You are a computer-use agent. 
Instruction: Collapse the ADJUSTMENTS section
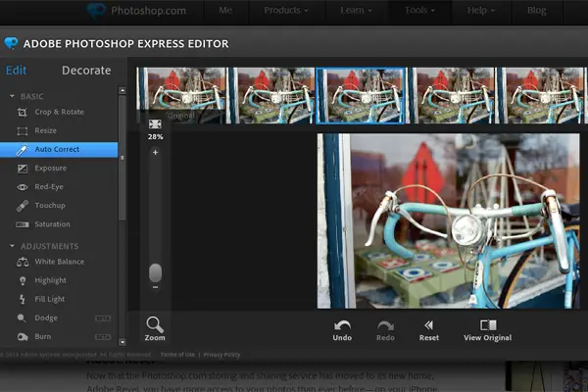pos(12,246)
